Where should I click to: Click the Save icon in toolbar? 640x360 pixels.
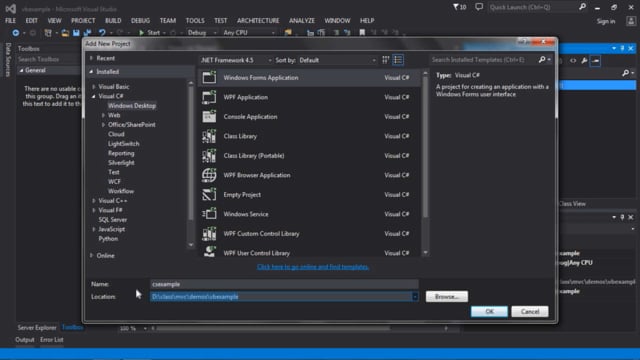(x=76, y=33)
